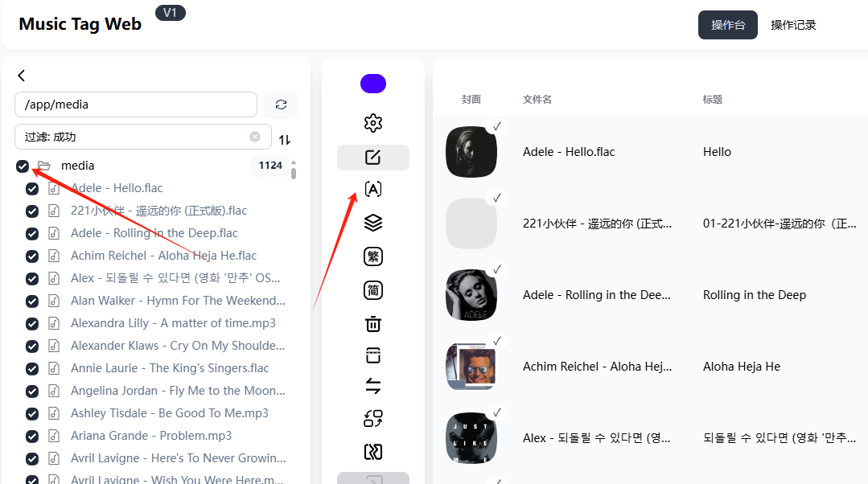
Task: Click the archive box icon below trash
Action: 373,355
